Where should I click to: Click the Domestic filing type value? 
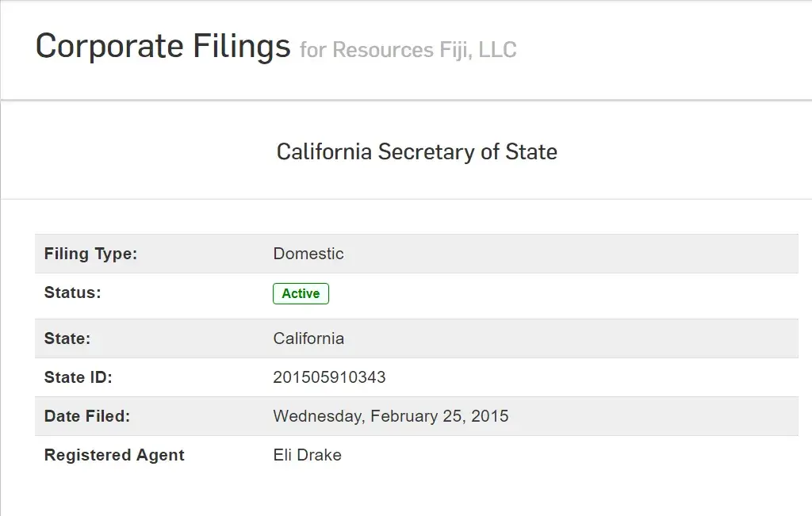pyautogui.click(x=308, y=254)
